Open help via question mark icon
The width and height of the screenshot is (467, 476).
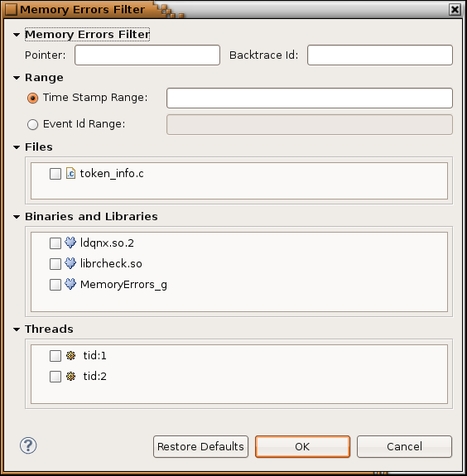[28, 445]
